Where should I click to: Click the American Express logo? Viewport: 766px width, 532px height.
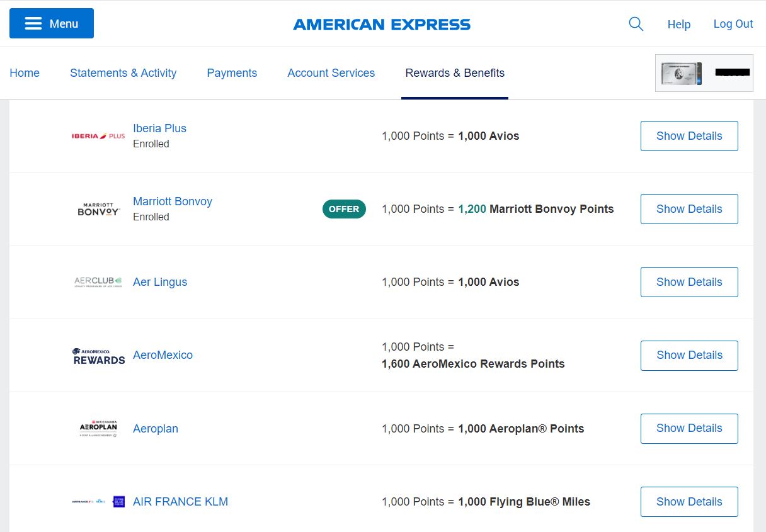click(x=382, y=25)
